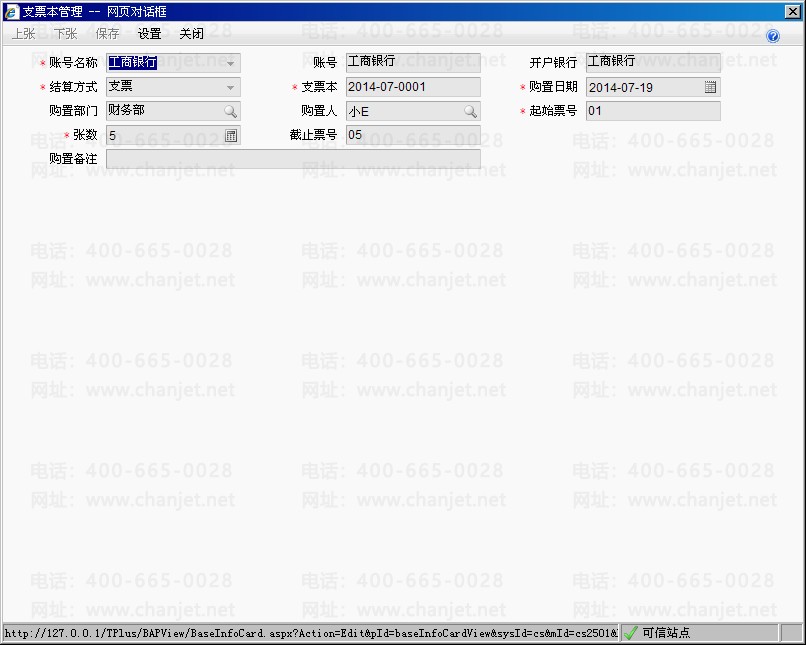Click the 支票本 field 2014-07-0001
Image resolution: width=806 pixels, height=645 pixels.
(x=413, y=87)
